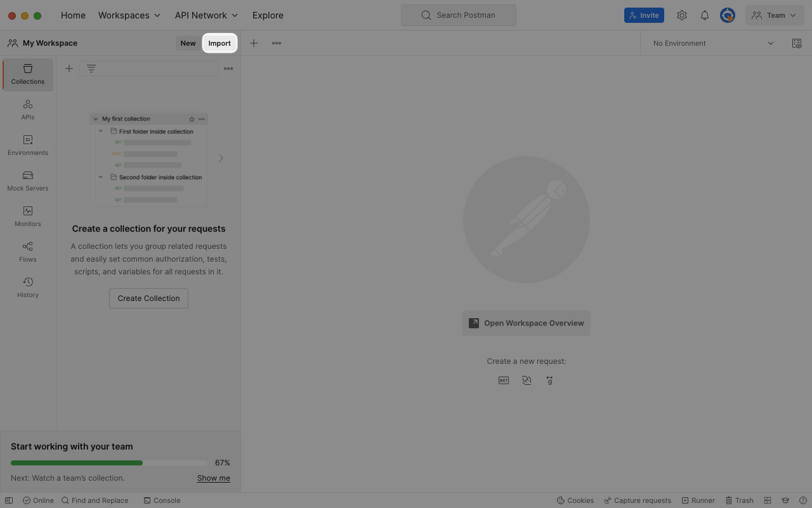Screen dimensions: 812x508
Task: Click the team onboarding progress bar
Action: tap(108, 463)
